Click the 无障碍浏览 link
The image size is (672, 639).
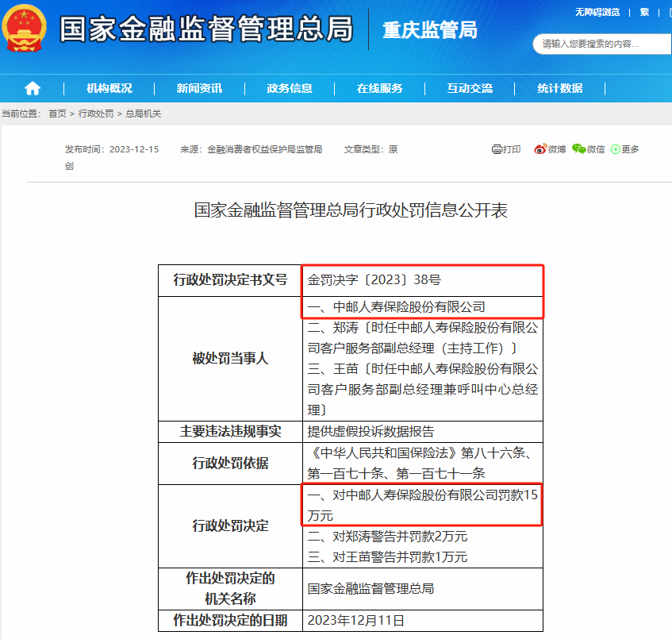coord(597,12)
